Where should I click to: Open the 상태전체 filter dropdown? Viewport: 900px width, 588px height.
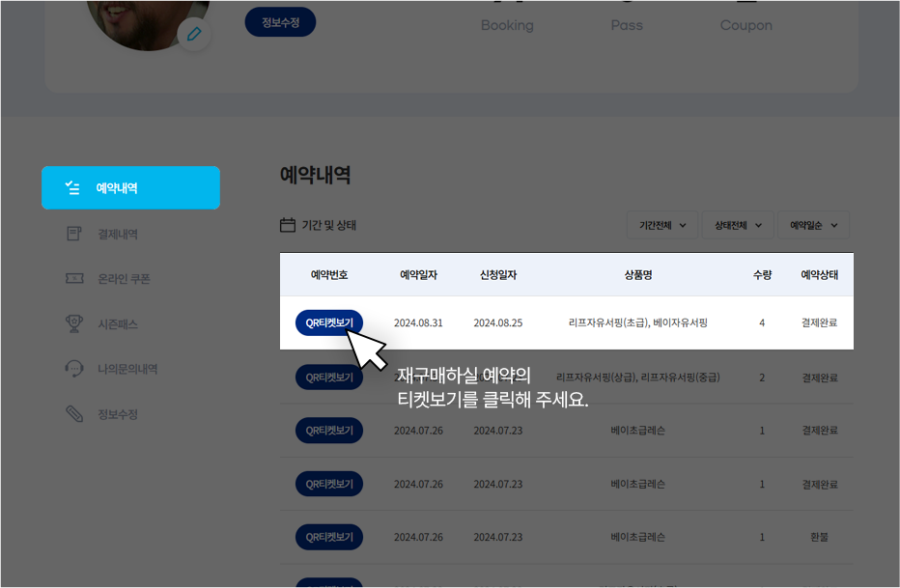coord(738,224)
